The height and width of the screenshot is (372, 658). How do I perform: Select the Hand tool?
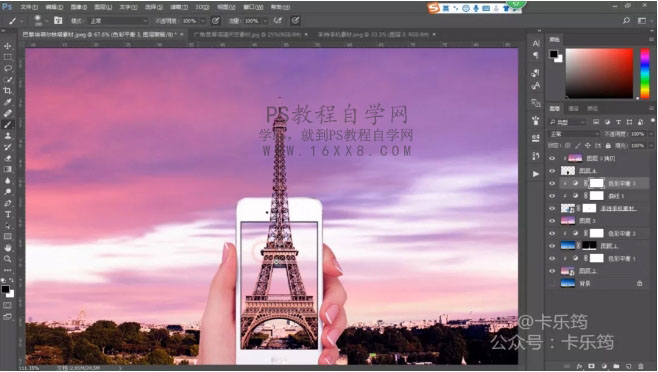(x=8, y=248)
